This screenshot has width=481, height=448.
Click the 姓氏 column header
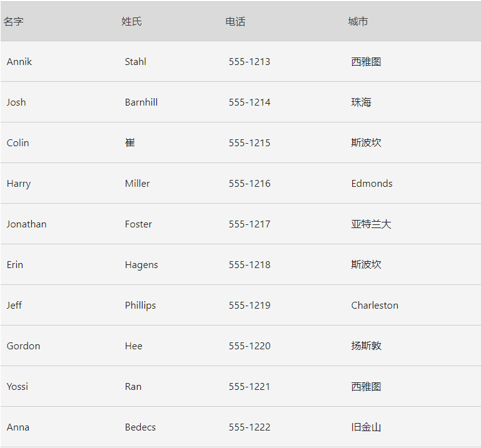click(131, 22)
